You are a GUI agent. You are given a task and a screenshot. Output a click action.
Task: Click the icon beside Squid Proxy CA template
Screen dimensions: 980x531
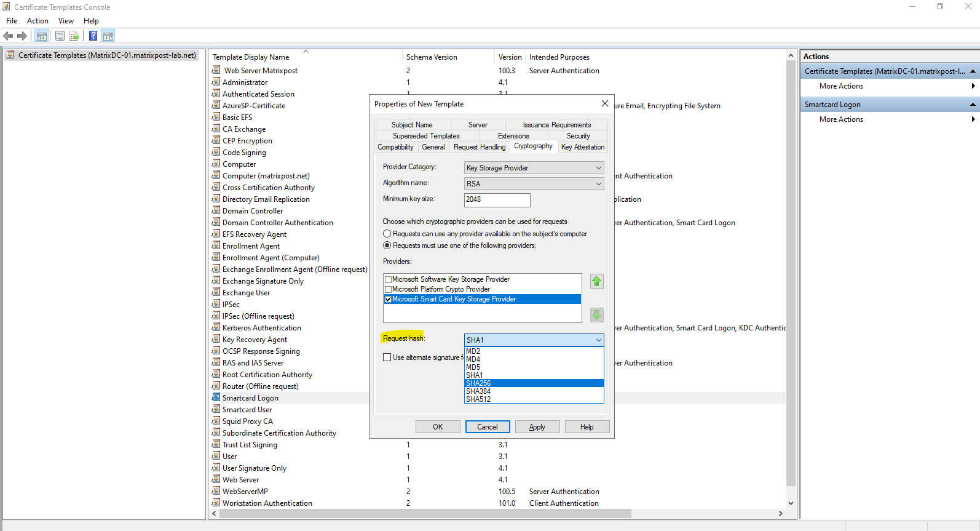[x=216, y=421]
